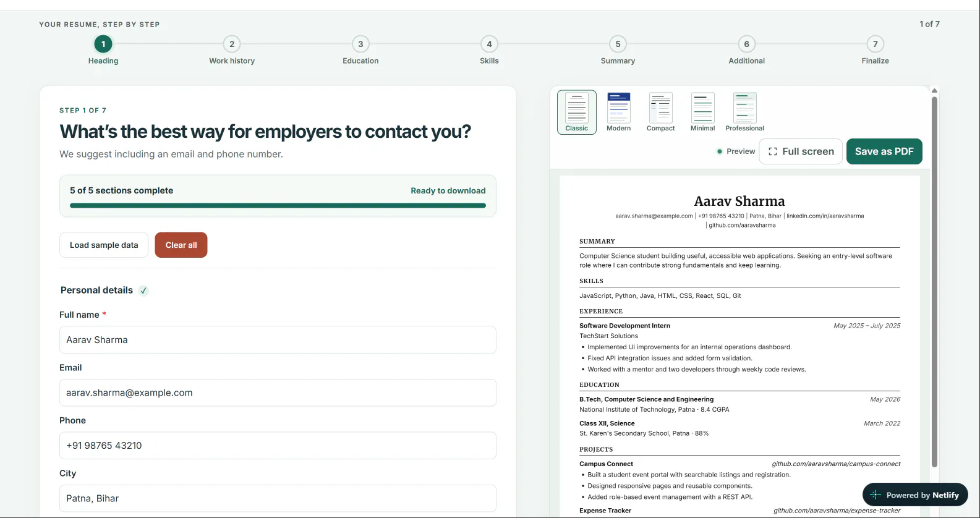
Task: Click linkedin.com/in/aaravsharma in preview
Action: [825, 216]
